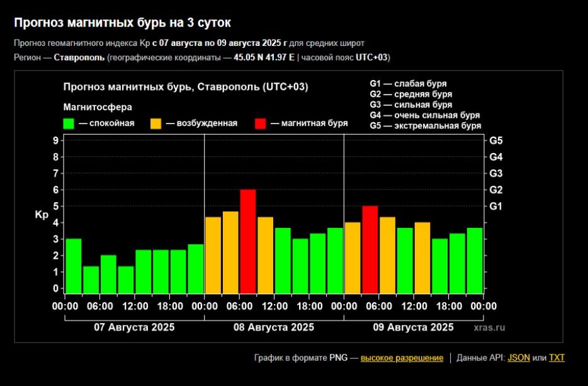This screenshot has width=588, height=386.
Task: Click the Kp axis title
Action: click(42, 215)
